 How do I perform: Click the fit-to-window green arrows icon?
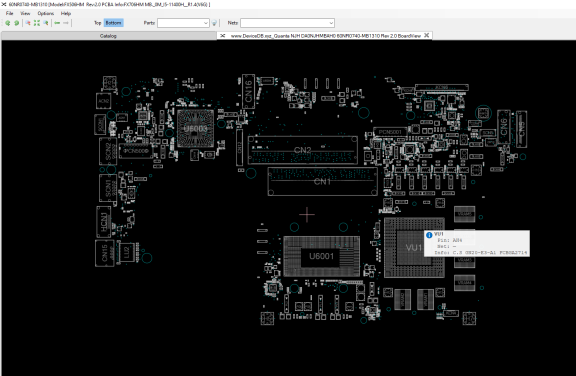coord(37,23)
